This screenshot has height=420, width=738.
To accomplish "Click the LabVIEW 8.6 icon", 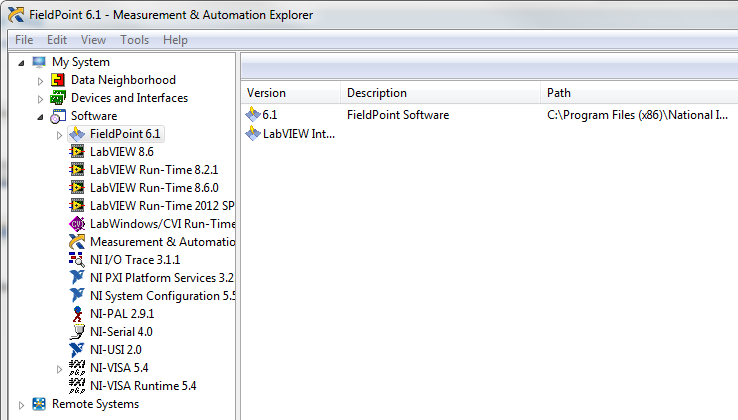I will (77, 152).
